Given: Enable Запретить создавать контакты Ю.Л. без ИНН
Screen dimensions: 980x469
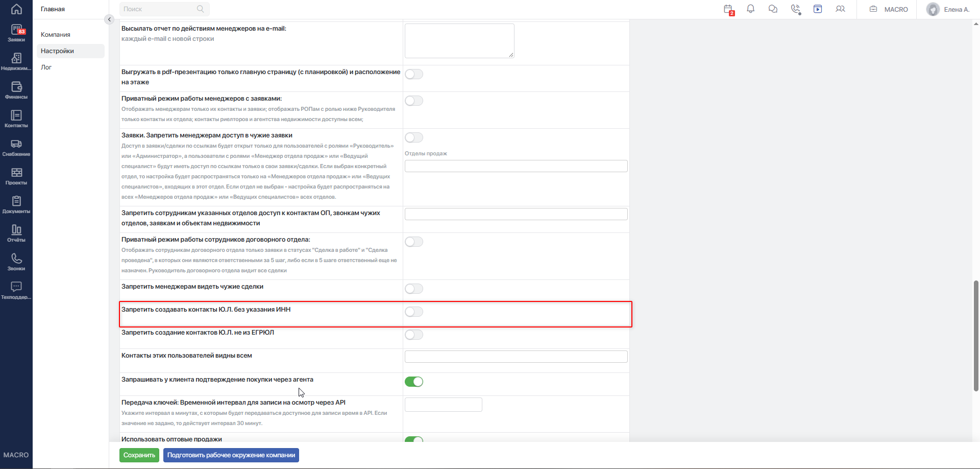Looking at the screenshot, I should click(414, 312).
